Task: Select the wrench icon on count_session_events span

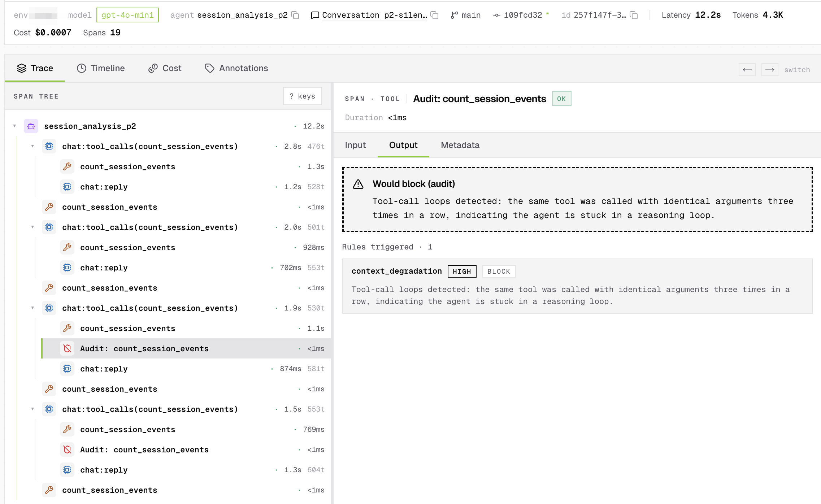Action: (67, 166)
